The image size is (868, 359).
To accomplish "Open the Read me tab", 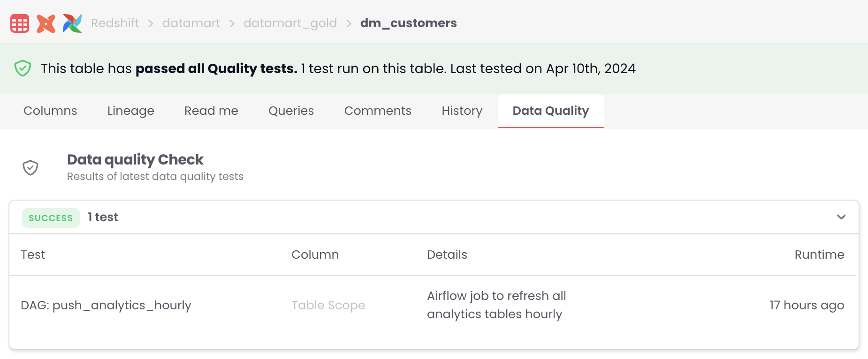I will click(x=211, y=111).
